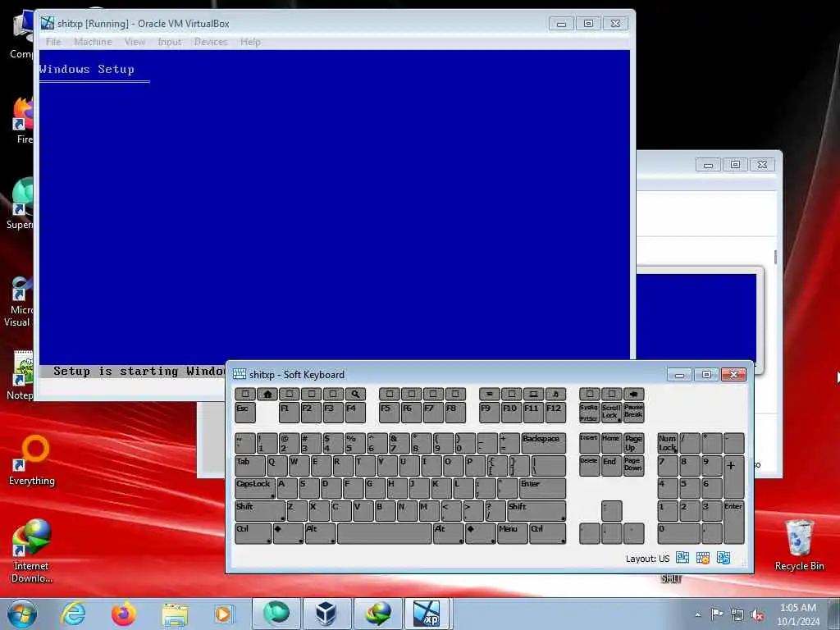Open Windows Start button
Viewport: 840px width, 630px height.
pyautogui.click(x=22, y=614)
